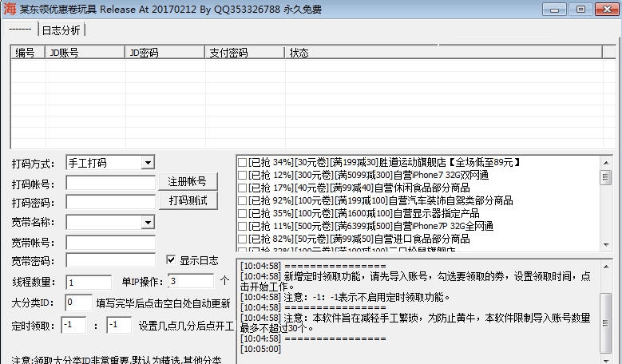
Task: Minimize the window
Action: [x=554, y=9]
